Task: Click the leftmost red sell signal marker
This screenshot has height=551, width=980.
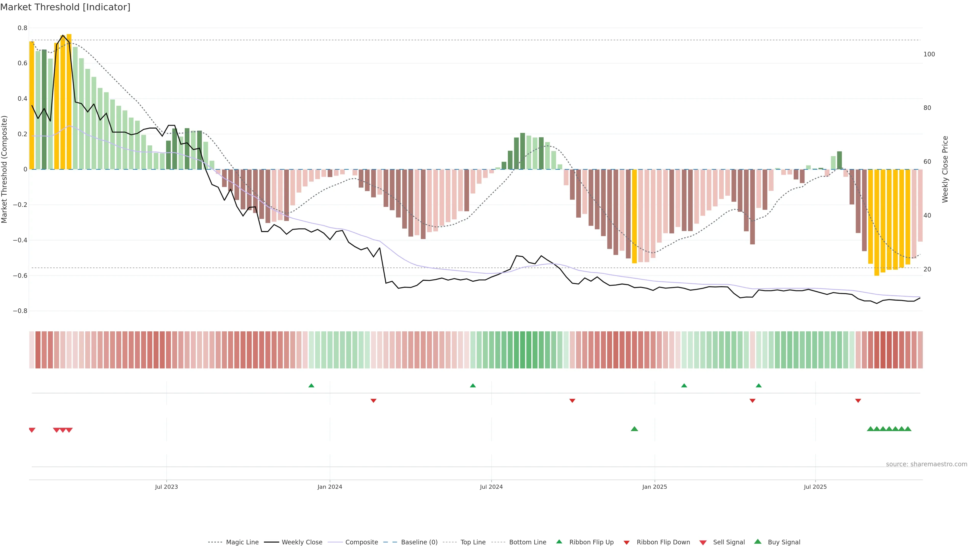Action: (x=32, y=430)
